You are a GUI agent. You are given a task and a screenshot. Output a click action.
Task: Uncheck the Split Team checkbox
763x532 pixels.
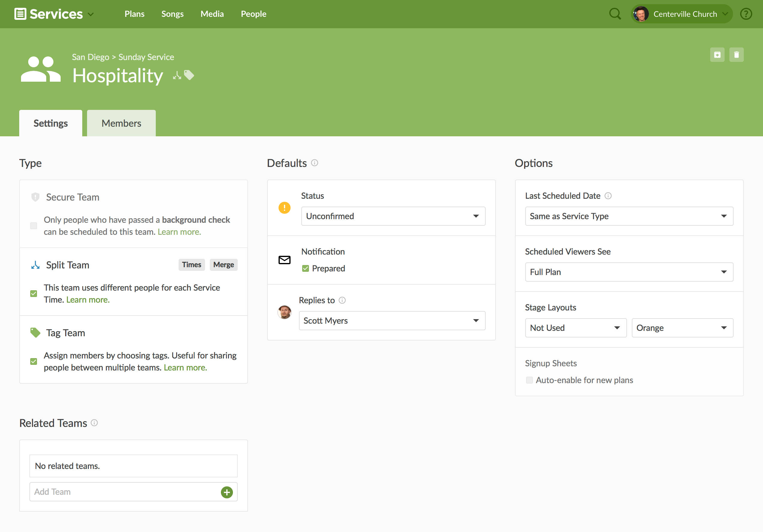pyautogui.click(x=34, y=293)
